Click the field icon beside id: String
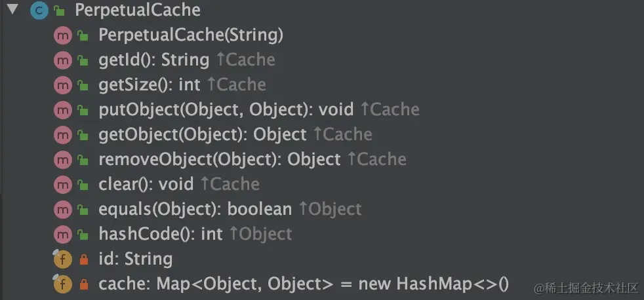The image size is (644, 300). [62, 259]
